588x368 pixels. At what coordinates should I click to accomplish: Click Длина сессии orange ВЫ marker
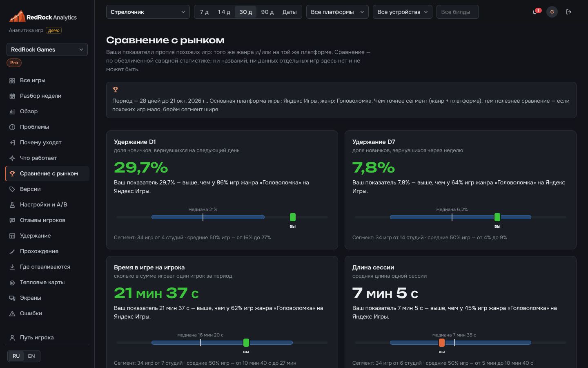pos(442,343)
